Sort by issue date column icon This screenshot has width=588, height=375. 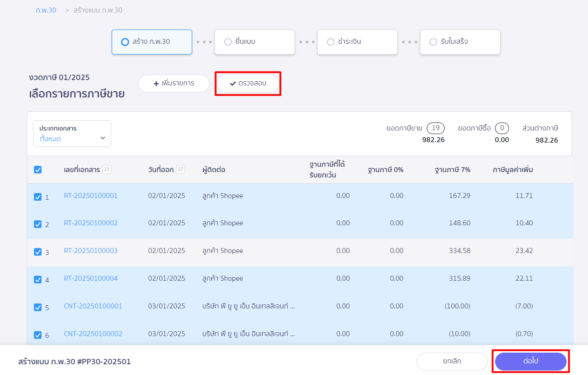pos(181,169)
